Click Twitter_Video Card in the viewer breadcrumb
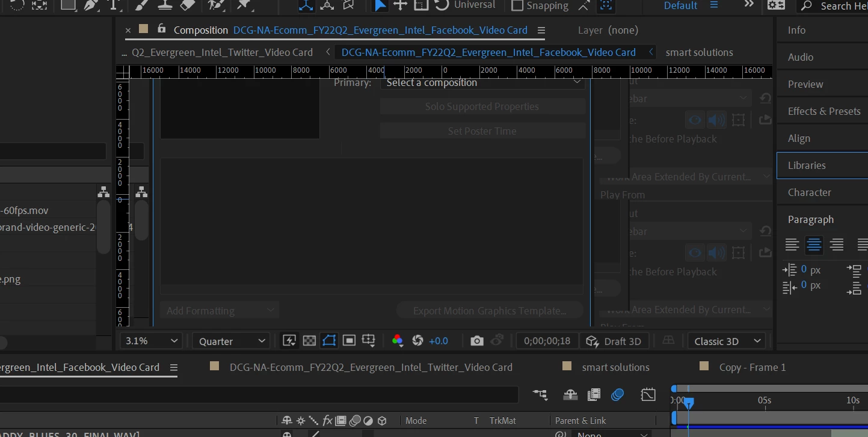 click(223, 52)
